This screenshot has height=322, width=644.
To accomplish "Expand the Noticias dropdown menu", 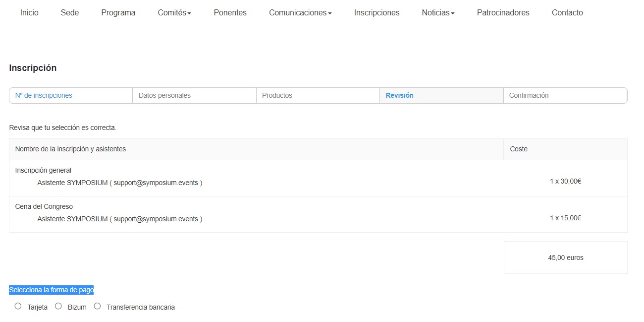I will [x=438, y=13].
